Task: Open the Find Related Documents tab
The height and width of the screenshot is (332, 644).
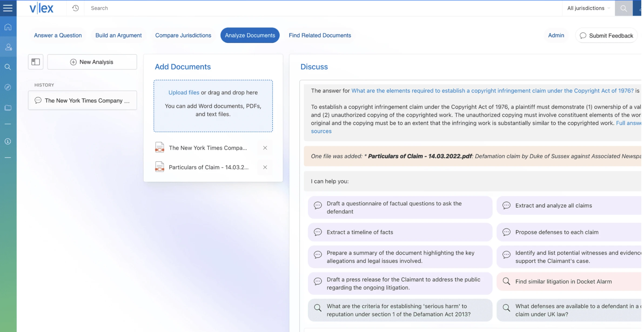Action: [320, 35]
